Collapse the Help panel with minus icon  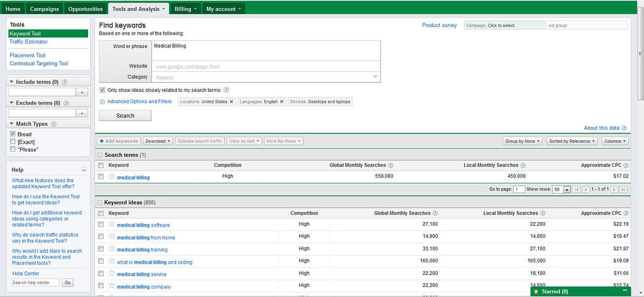click(x=84, y=170)
